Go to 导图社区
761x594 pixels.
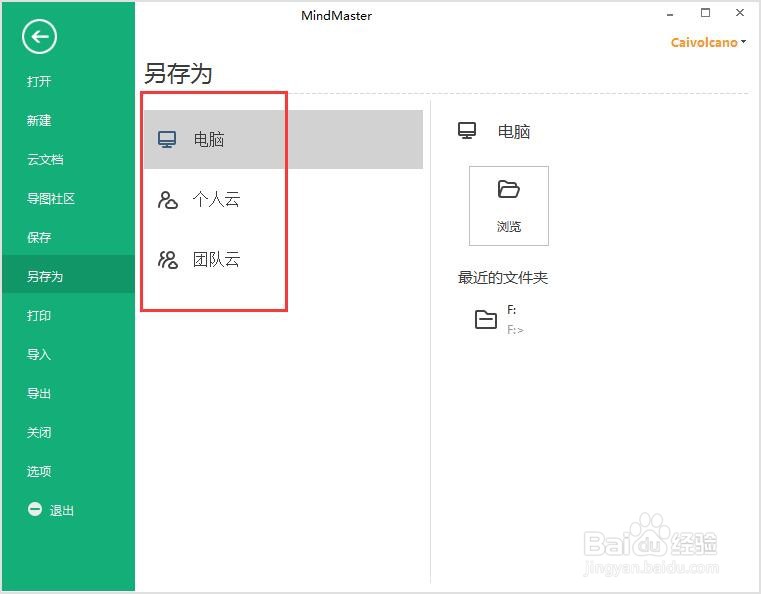51,198
